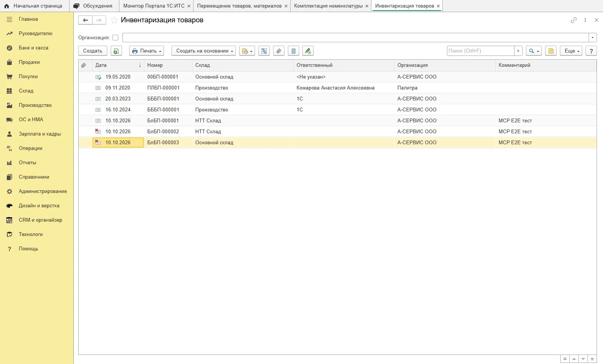Screen dimensions: 603x364
Task: Click the pencil-with-clock icon in the toolbar
Action: tap(308, 51)
